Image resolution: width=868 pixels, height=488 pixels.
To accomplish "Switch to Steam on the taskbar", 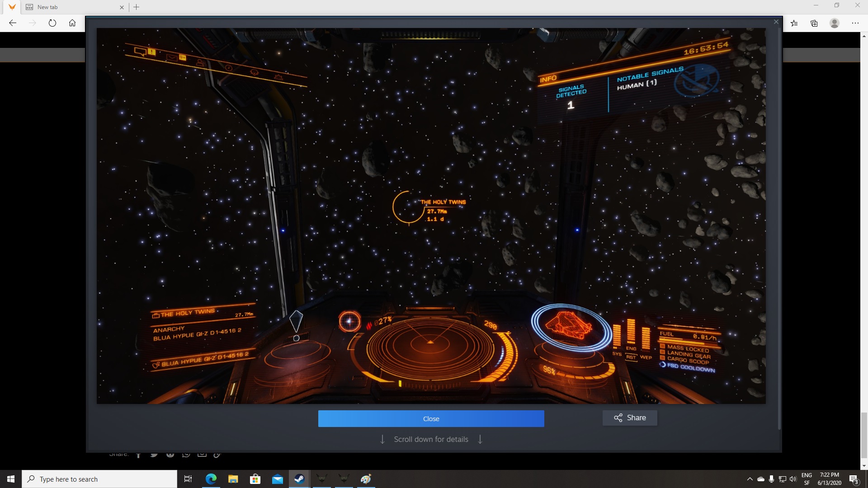I will (299, 479).
